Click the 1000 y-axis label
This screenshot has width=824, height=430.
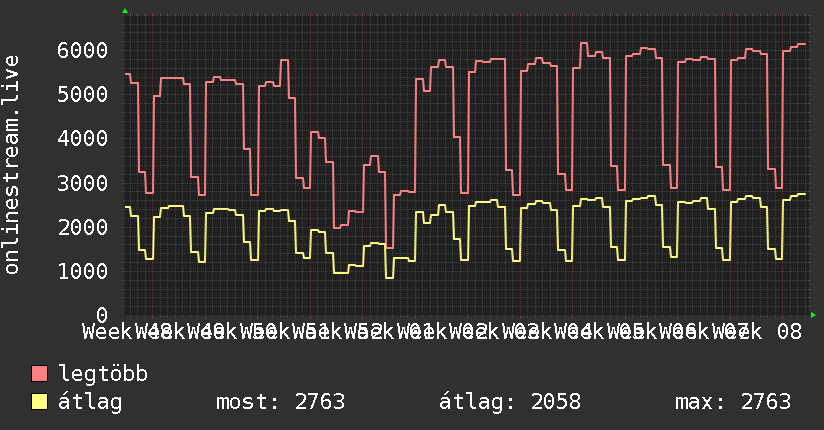[x=83, y=271]
